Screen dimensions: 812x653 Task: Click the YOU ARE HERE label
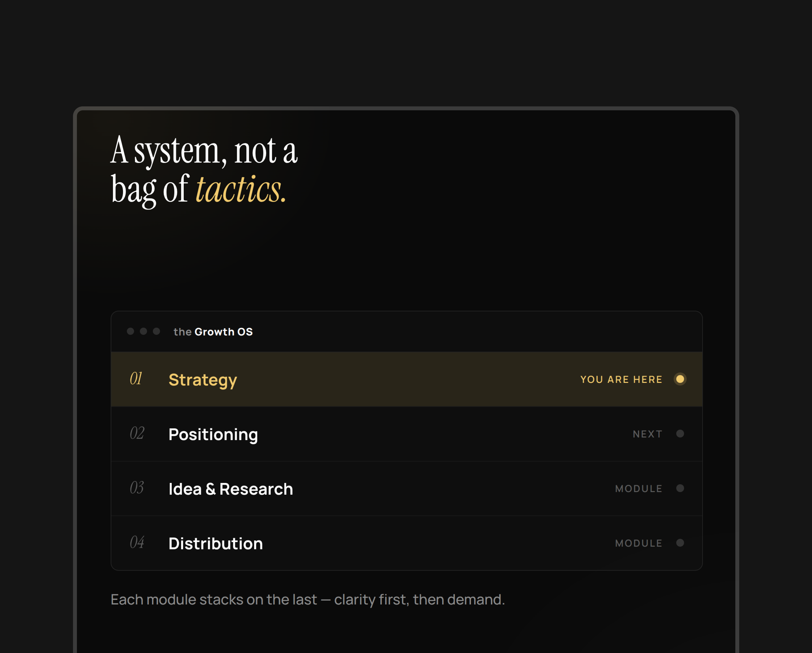[621, 379]
